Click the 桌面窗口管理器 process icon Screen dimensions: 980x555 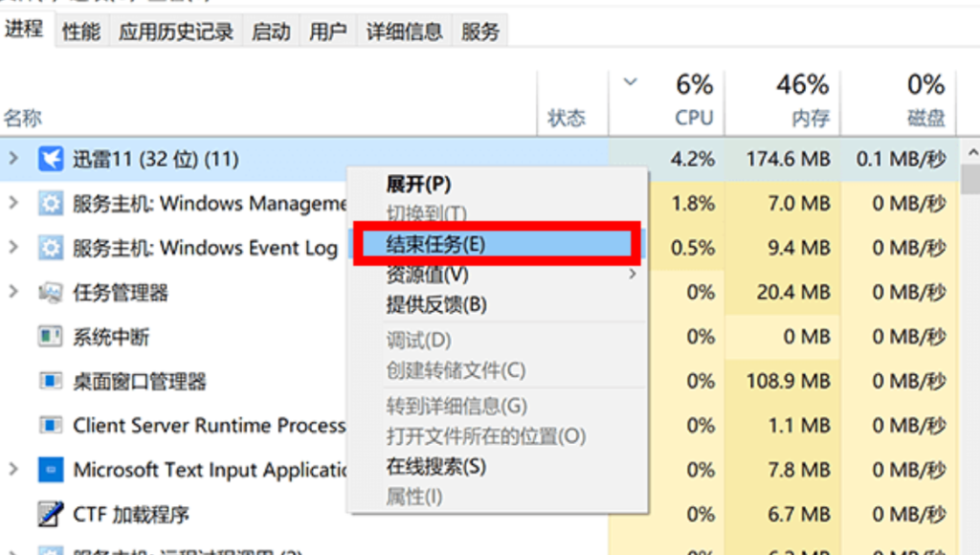click(x=50, y=382)
